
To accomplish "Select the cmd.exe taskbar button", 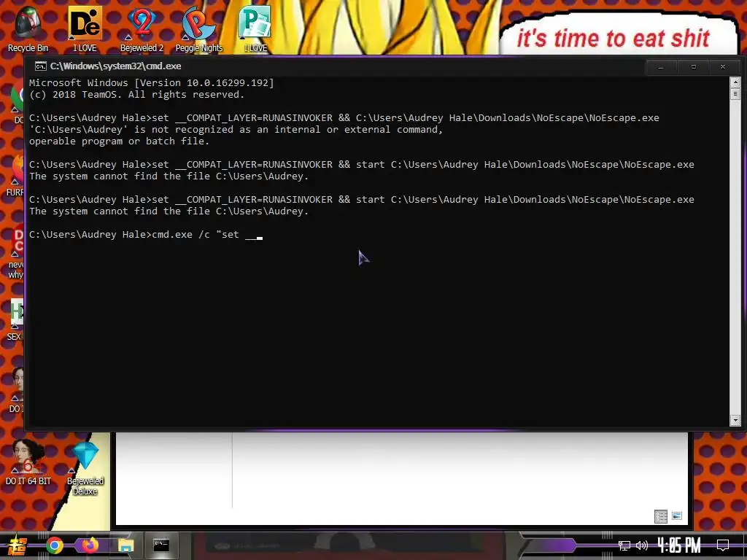I will [x=161, y=545].
